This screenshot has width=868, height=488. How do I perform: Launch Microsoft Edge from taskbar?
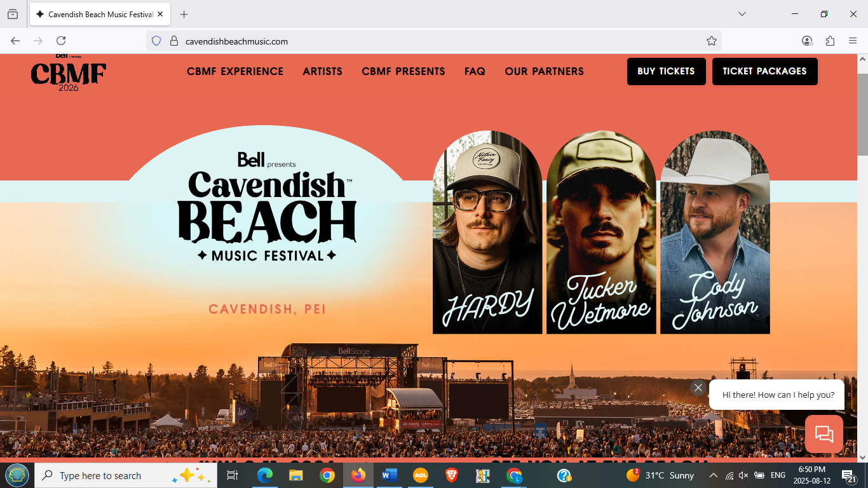[x=265, y=475]
